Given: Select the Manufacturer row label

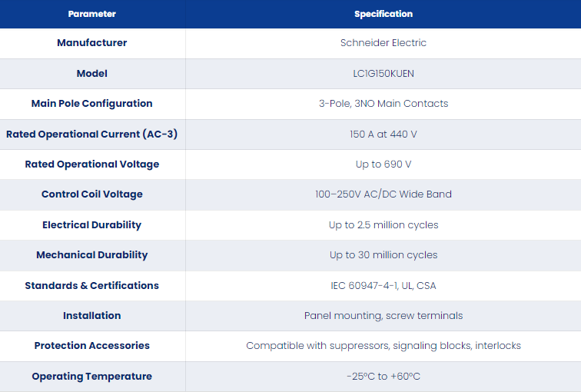Looking at the screenshot, I should click(92, 43).
